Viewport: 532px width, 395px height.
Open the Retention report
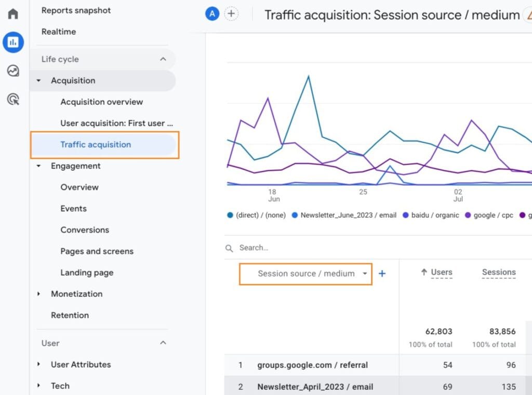coord(70,315)
